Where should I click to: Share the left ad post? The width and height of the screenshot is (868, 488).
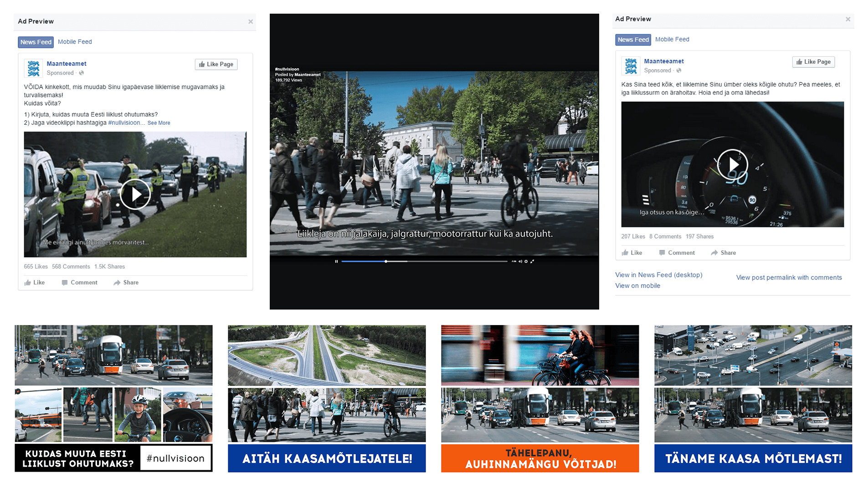click(126, 283)
